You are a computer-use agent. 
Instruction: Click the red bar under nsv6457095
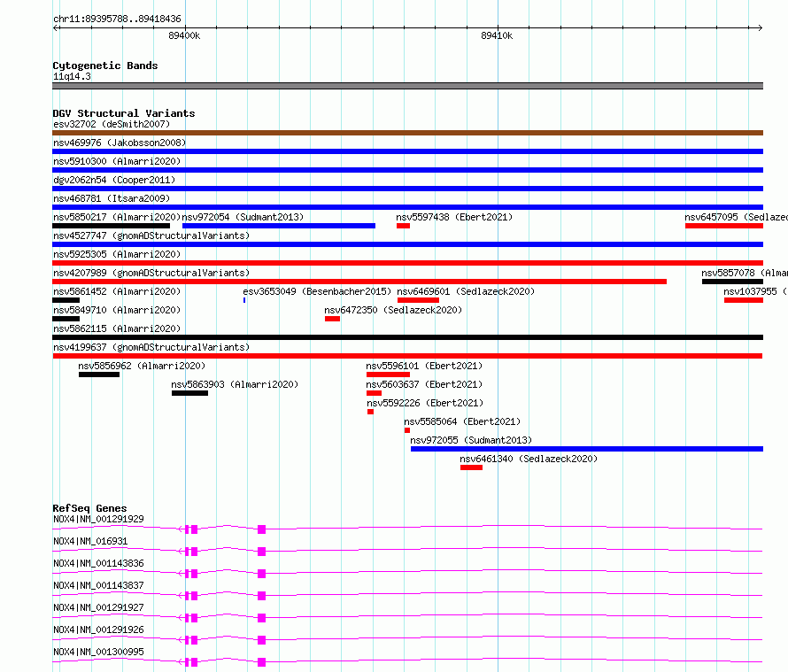[723, 226]
